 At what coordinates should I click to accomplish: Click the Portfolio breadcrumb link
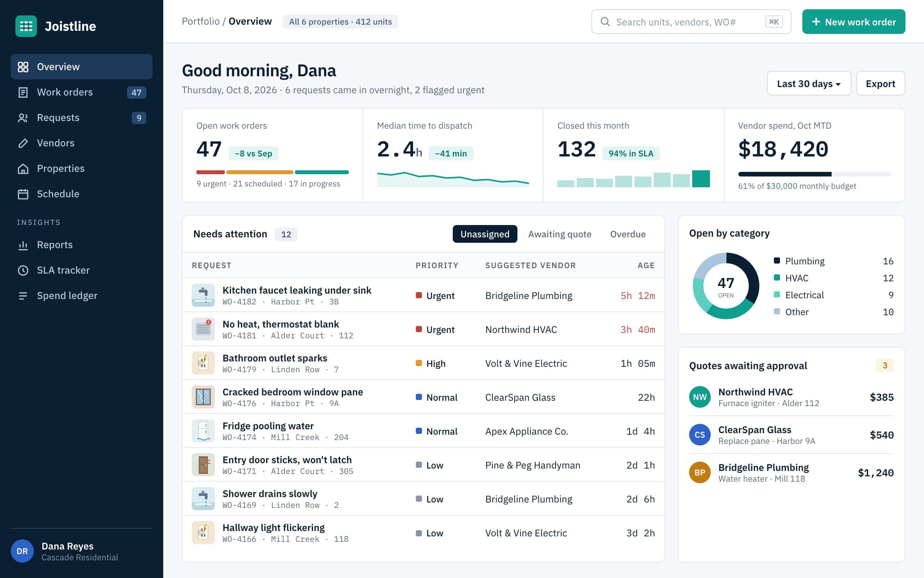(201, 21)
